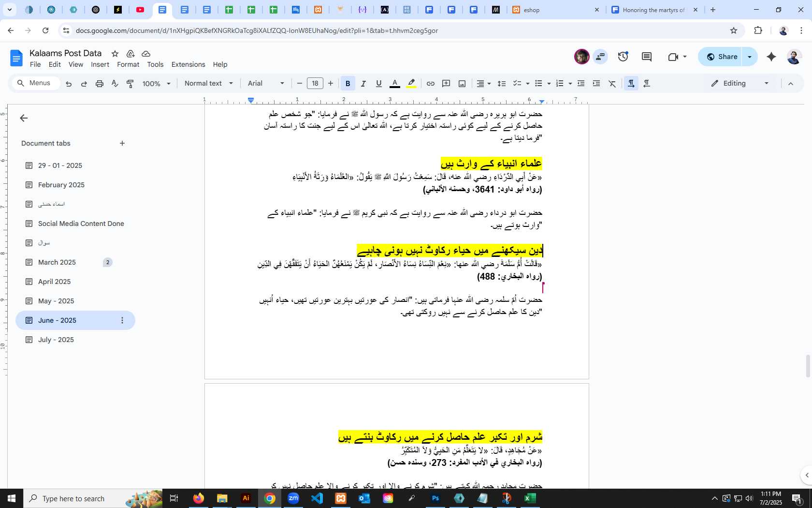Open the Extensions menu

point(188,64)
